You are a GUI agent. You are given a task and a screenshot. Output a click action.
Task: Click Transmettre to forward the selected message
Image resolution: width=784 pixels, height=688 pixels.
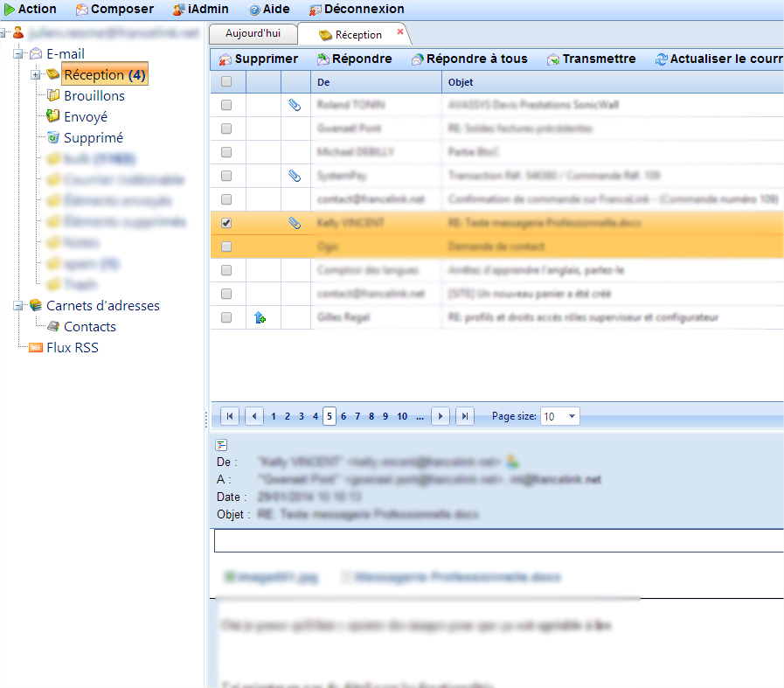[593, 59]
